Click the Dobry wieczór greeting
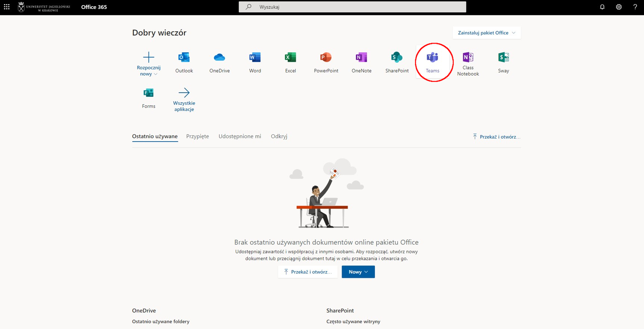Screen dimensions: 644x329 pyautogui.click(x=159, y=32)
